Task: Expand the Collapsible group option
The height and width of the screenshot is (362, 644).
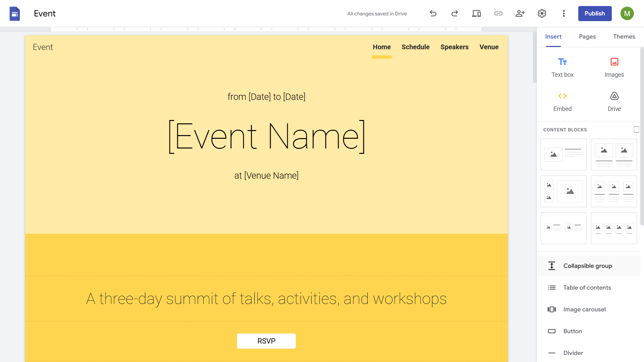Action: tap(588, 265)
